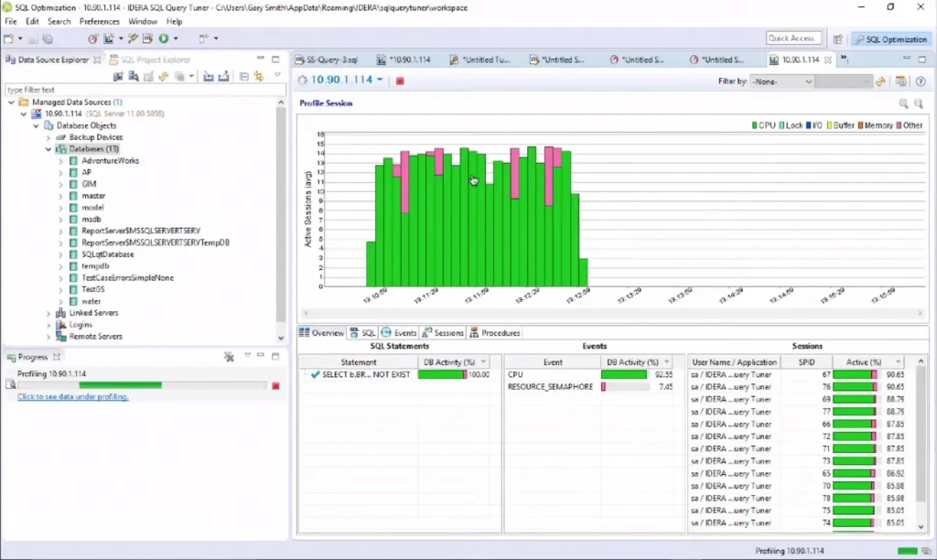Click the Collapse All icon in Data Source Explorer
The image size is (937, 560).
243,77
